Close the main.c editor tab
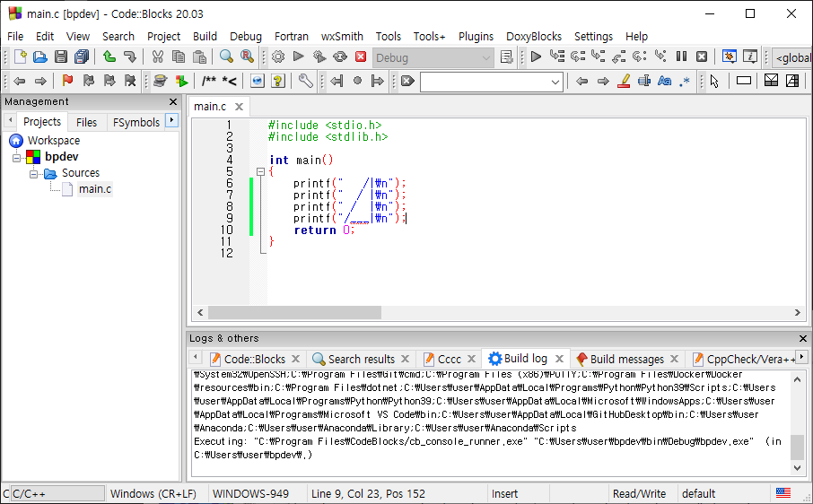Screen dimensions: 813x504 pos(239,107)
